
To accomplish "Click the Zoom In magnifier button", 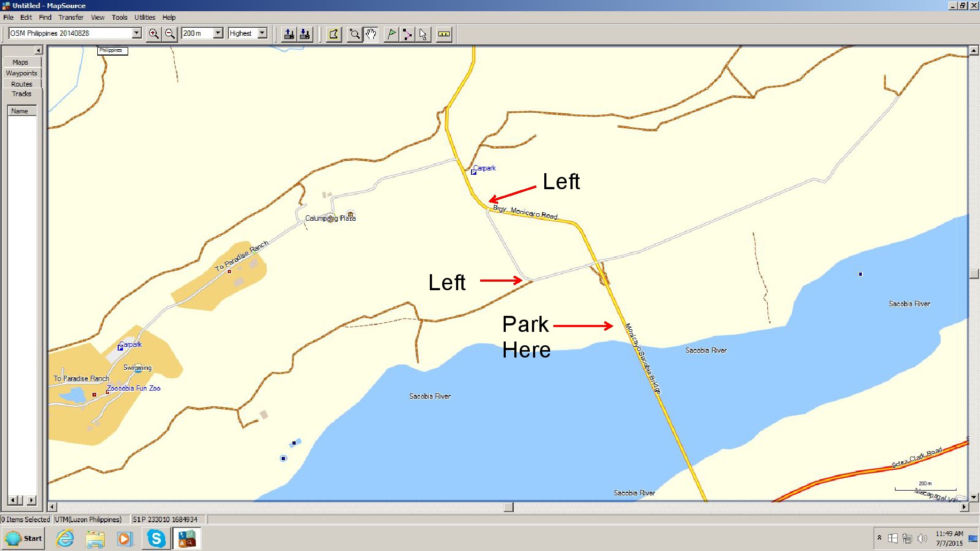I will 153,34.
